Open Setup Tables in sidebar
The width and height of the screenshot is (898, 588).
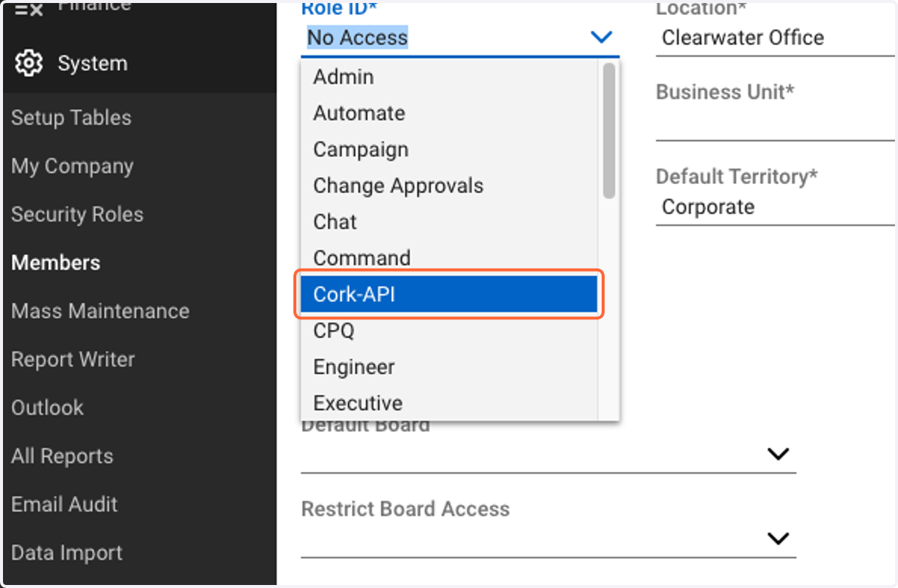71,117
